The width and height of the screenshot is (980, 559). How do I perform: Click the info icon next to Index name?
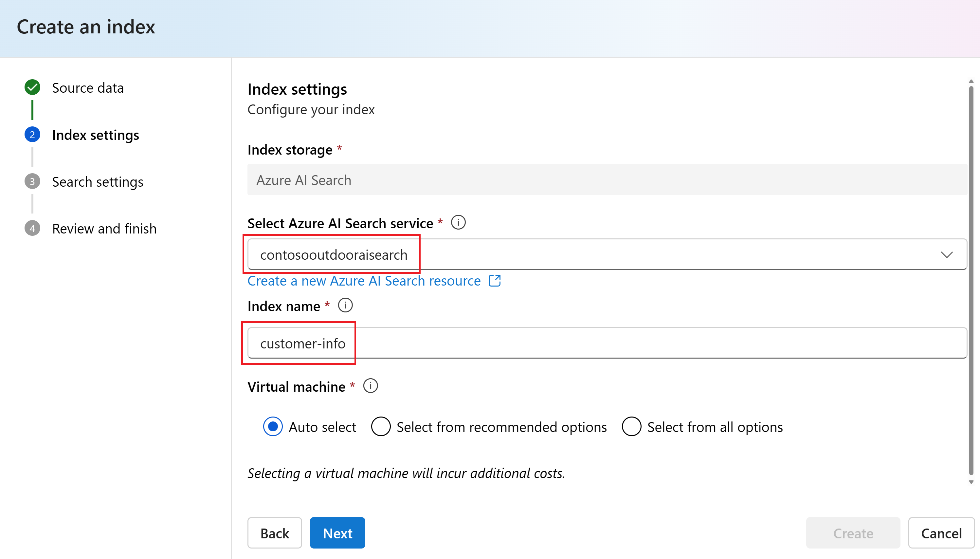tap(345, 306)
